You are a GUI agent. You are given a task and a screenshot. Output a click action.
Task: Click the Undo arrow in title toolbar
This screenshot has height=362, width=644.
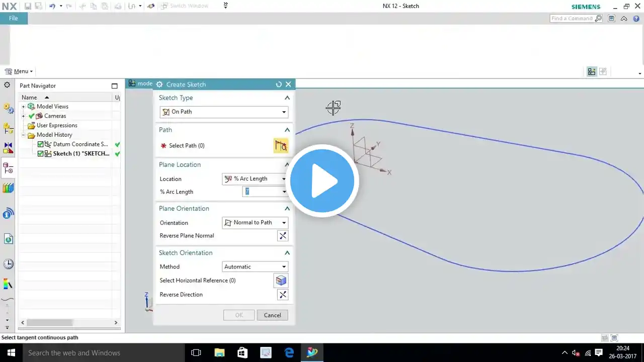(52, 6)
